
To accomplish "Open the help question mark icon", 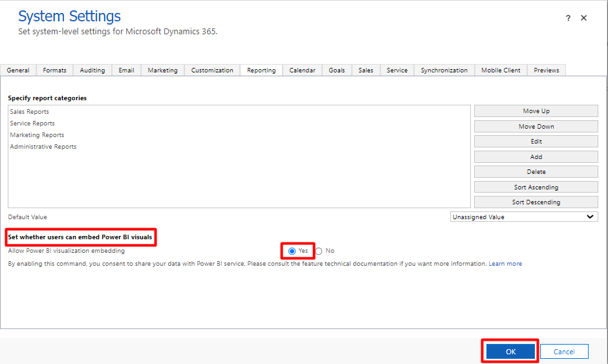I will 568,18.
